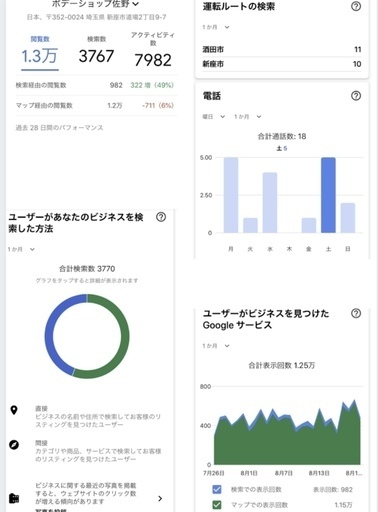This screenshot has width=378, height=512.
Task: Expand the ボデーショップ佐野 business selector
Action: click(x=95, y=4)
